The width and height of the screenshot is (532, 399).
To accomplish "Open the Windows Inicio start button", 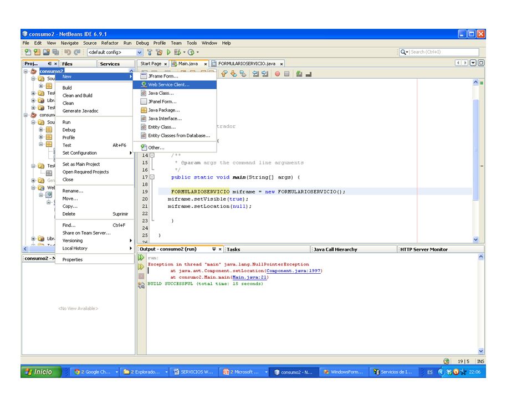I will point(41,372).
